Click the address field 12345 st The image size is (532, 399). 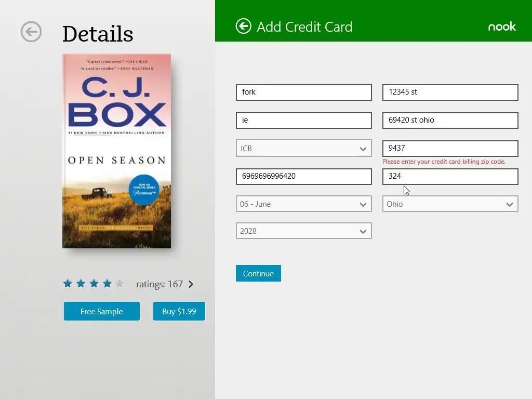click(x=450, y=92)
